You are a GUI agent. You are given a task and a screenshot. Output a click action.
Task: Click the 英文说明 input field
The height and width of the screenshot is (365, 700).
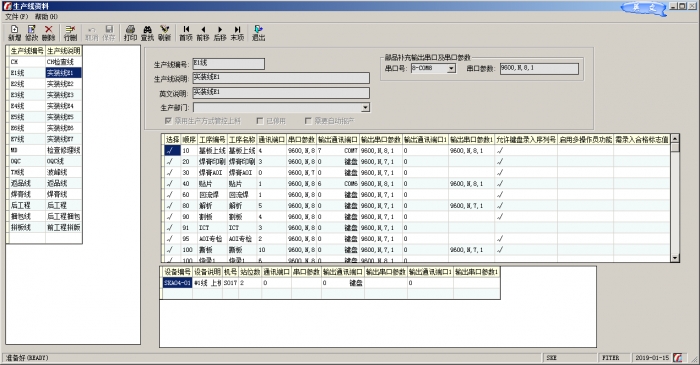coord(281,93)
